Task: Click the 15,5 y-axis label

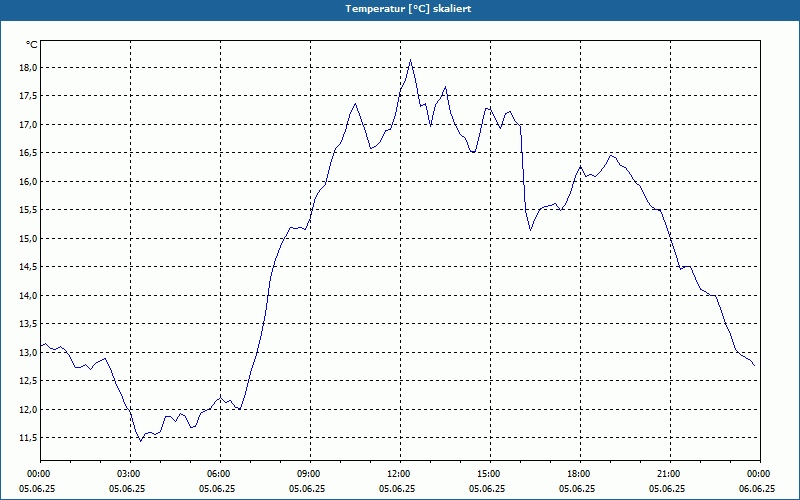Action: coord(28,210)
